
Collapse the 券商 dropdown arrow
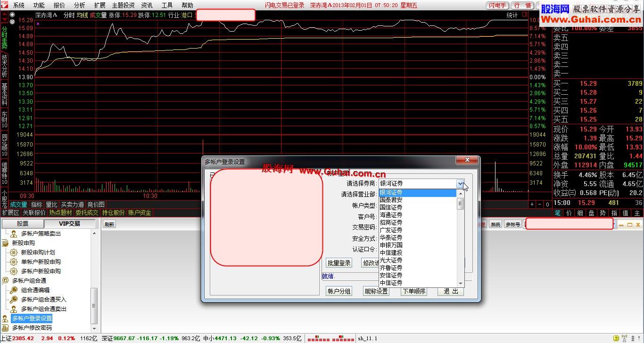tap(460, 184)
